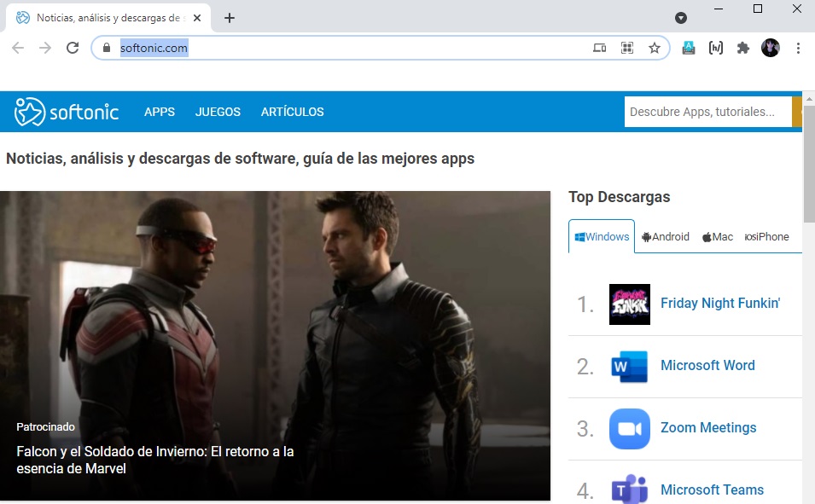Click the orange search button
Screen dimensions: 815x504
pyautogui.click(x=797, y=112)
